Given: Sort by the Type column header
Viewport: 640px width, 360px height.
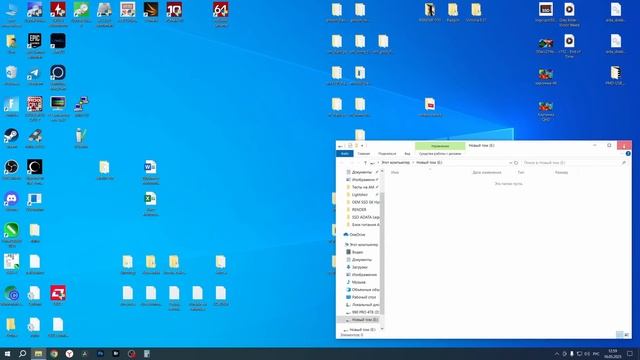Looking at the screenshot, I should point(521,172).
